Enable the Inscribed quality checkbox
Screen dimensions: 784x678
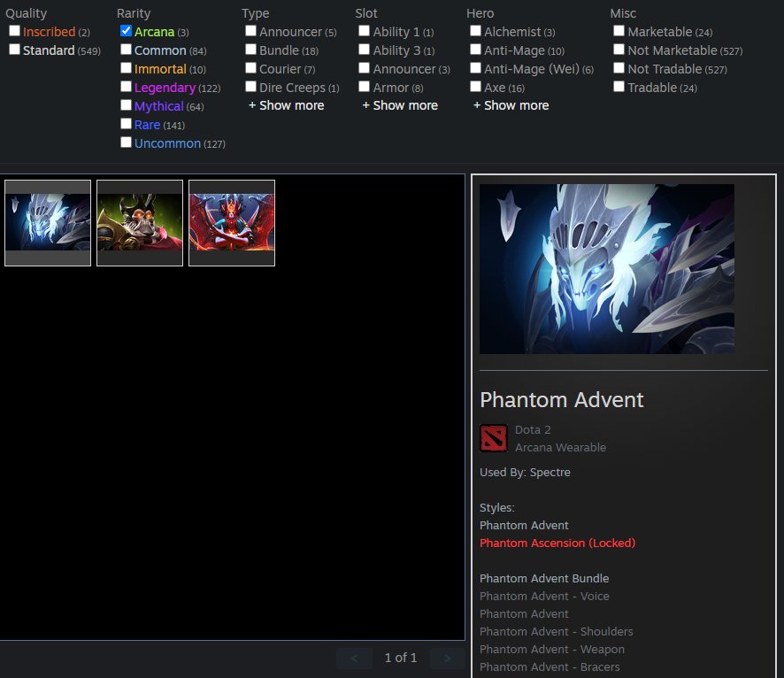point(14,31)
